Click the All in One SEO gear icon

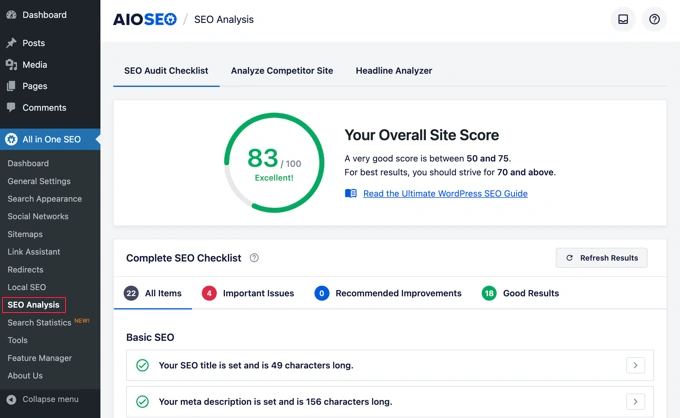[11, 139]
